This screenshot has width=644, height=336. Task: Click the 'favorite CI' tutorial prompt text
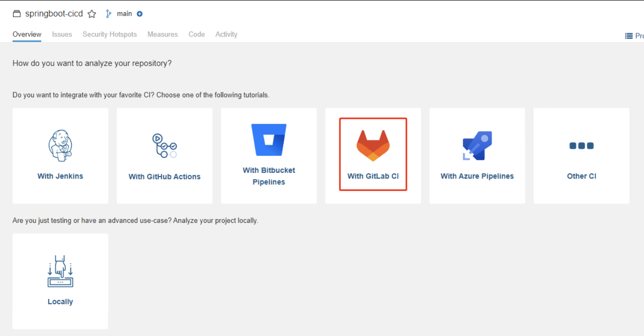pyautogui.click(x=141, y=95)
